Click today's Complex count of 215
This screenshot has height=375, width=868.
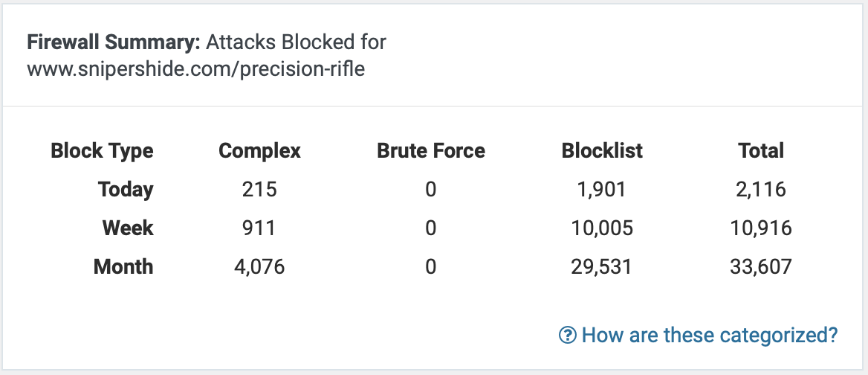[x=259, y=190]
